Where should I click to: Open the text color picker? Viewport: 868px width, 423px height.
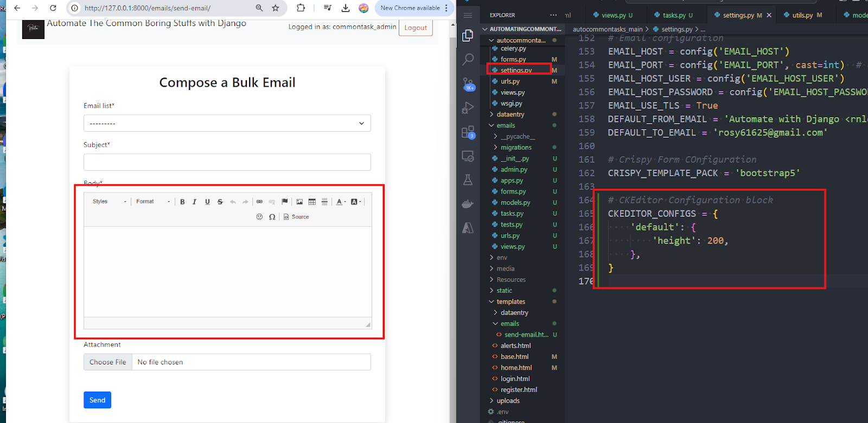point(341,202)
